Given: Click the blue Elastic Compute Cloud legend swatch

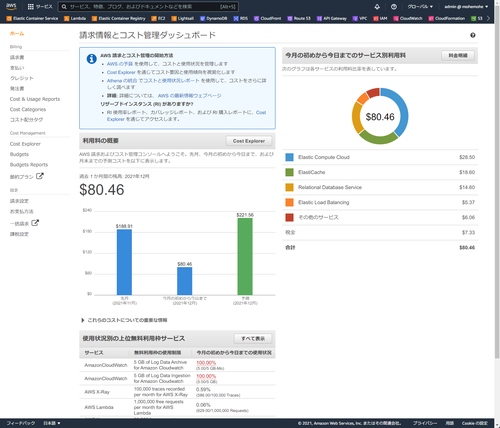Looking at the screenshot, I should 289,157.
